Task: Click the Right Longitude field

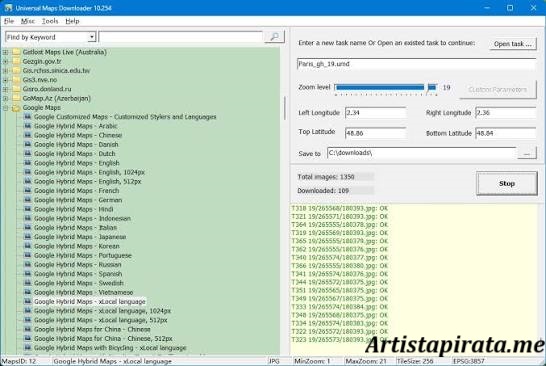Action: [506, 113]
